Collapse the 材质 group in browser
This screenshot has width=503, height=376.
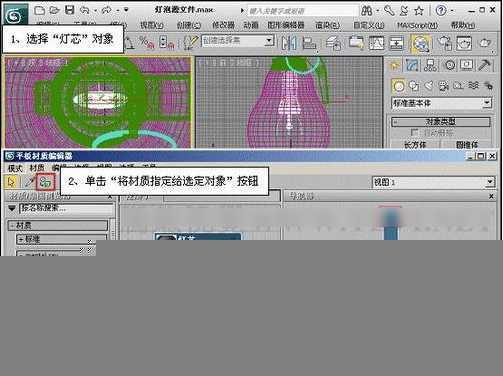(x=58, y=226)
